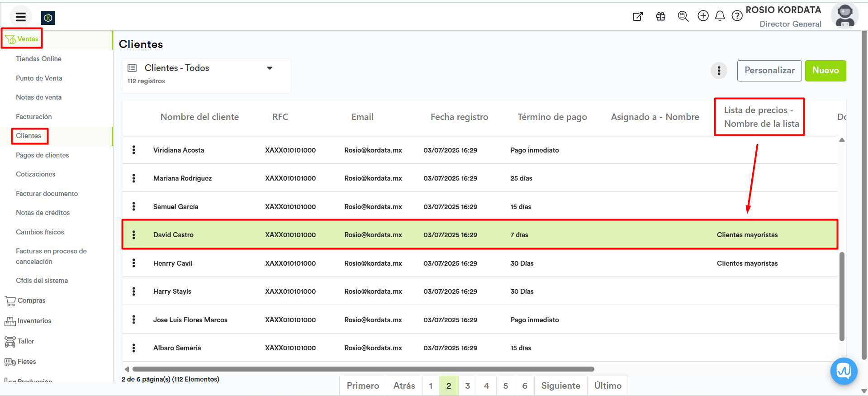Open the three-dot options menu beside Personalizar
The width and height of the screenshot is (868, 396).
click(719, 71)
